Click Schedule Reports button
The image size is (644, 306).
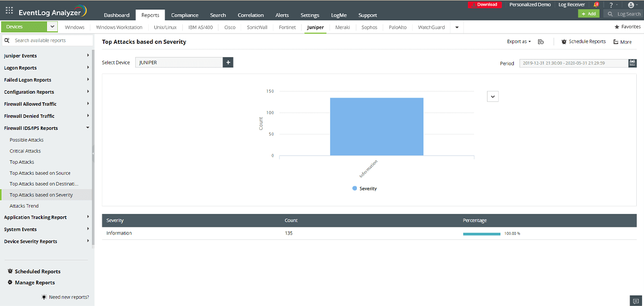point(584,42)
